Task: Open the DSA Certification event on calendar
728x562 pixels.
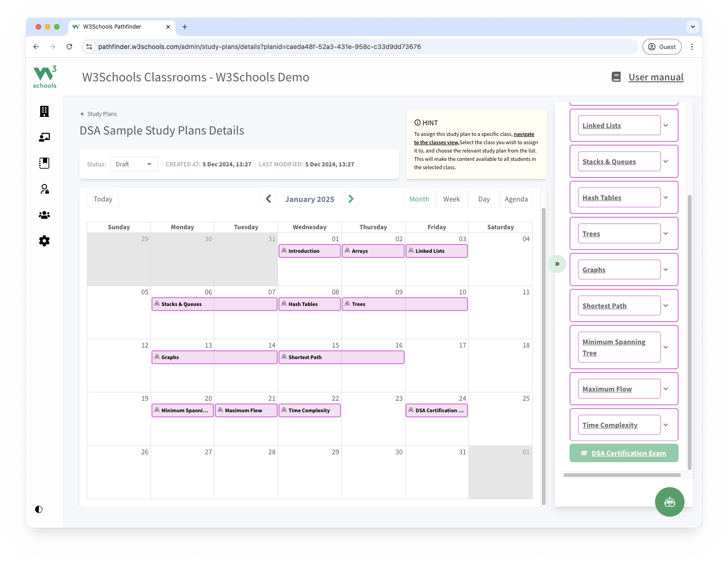Action: (437, 410)
